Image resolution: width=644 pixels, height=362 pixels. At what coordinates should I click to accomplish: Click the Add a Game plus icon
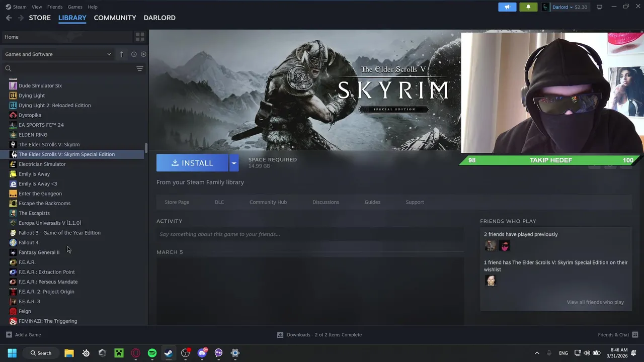[x=9, y=335]
